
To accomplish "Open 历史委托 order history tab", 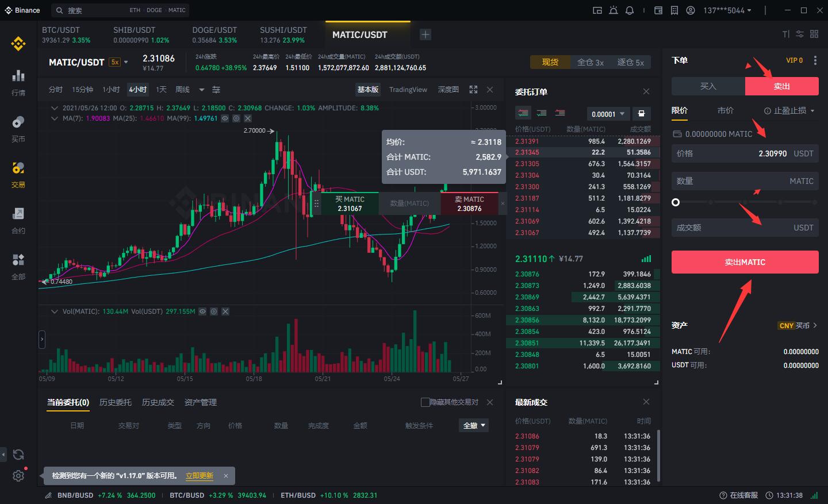I will click(x=116, y=402).
